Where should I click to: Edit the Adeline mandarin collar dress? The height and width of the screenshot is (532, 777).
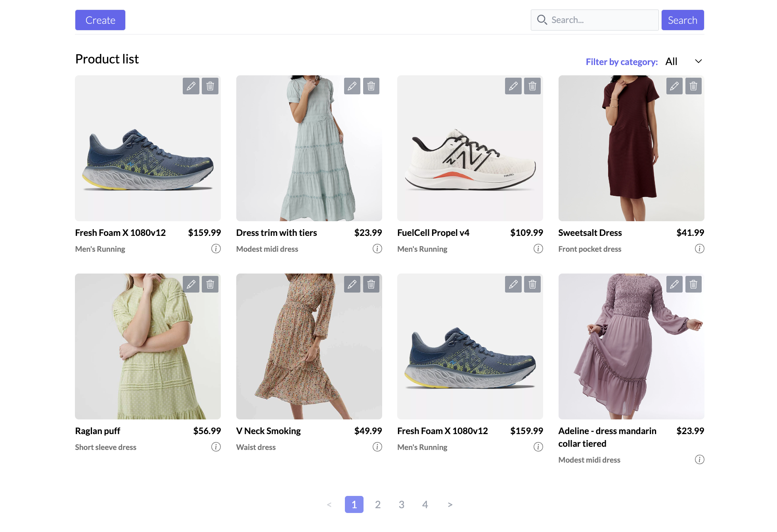(x=674, y=284)
